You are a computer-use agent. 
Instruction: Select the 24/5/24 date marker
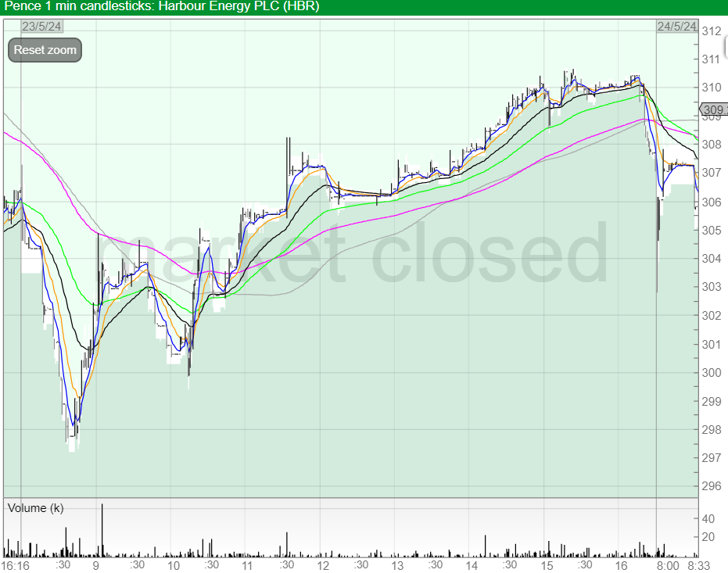[x=677, y=27]
